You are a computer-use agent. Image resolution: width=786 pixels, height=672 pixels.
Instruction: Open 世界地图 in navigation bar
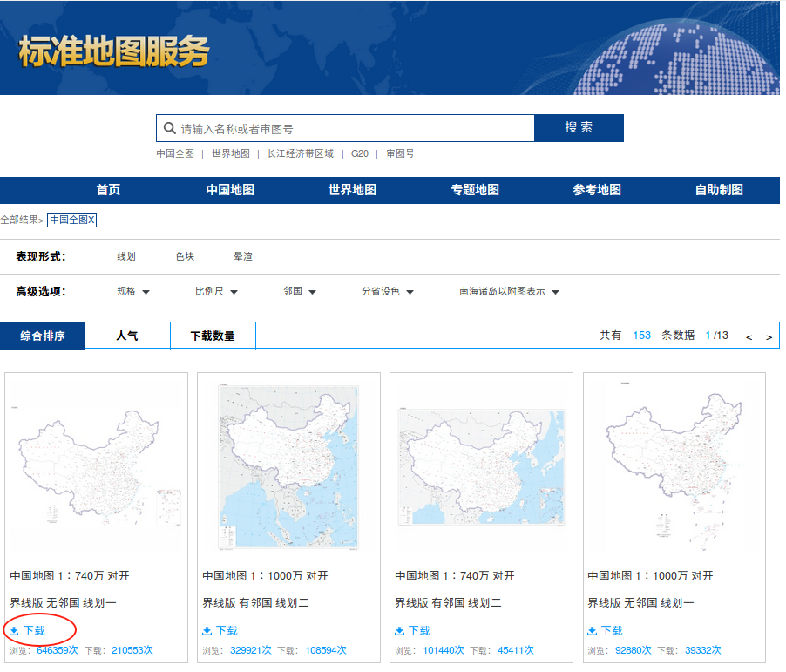[x=352, y=190]
